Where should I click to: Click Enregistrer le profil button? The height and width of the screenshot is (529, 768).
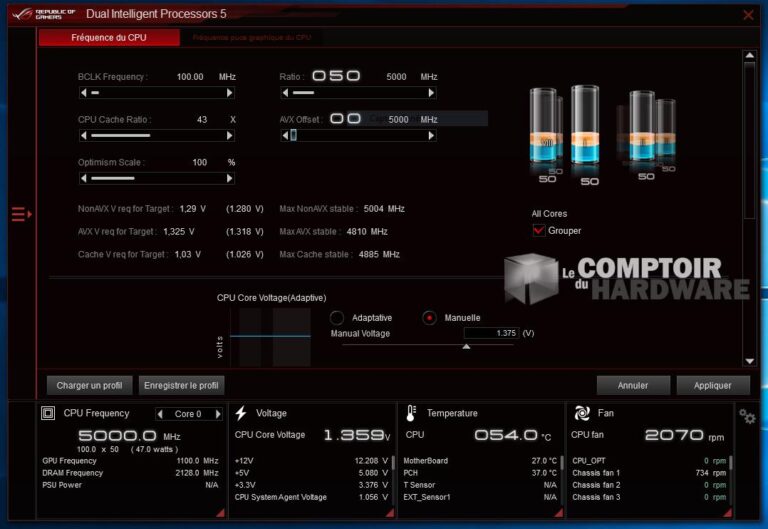181,385
